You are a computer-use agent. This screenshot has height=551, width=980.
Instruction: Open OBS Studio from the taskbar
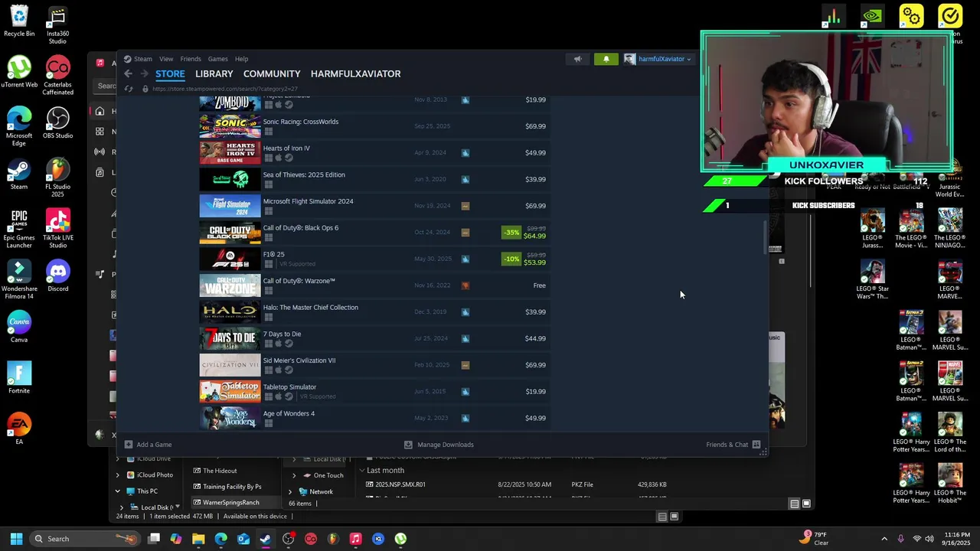pos(288,539)
